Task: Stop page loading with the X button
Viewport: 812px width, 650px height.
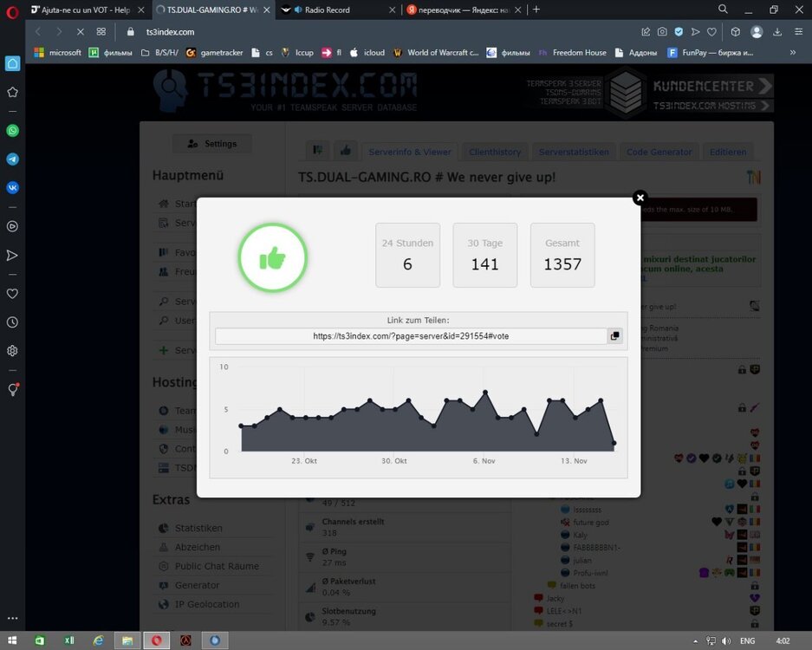Action: click(x=79, y=32)
